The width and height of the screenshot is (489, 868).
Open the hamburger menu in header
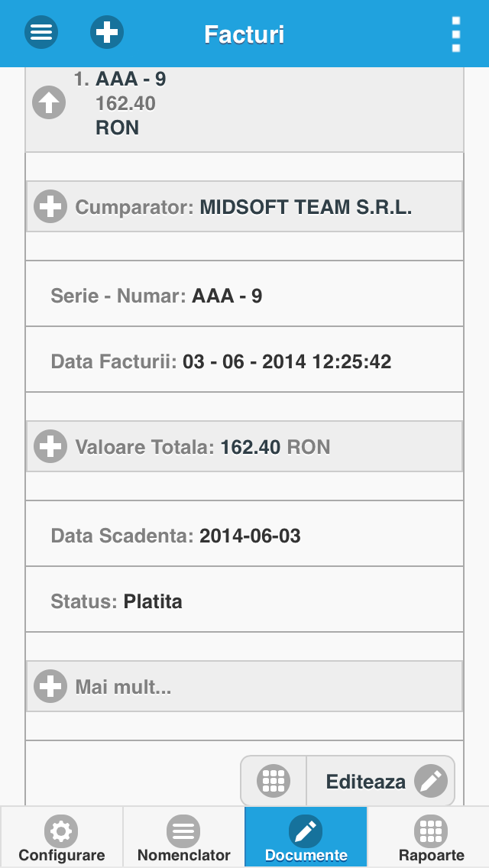pyautogui.click(x=41, y=32)
